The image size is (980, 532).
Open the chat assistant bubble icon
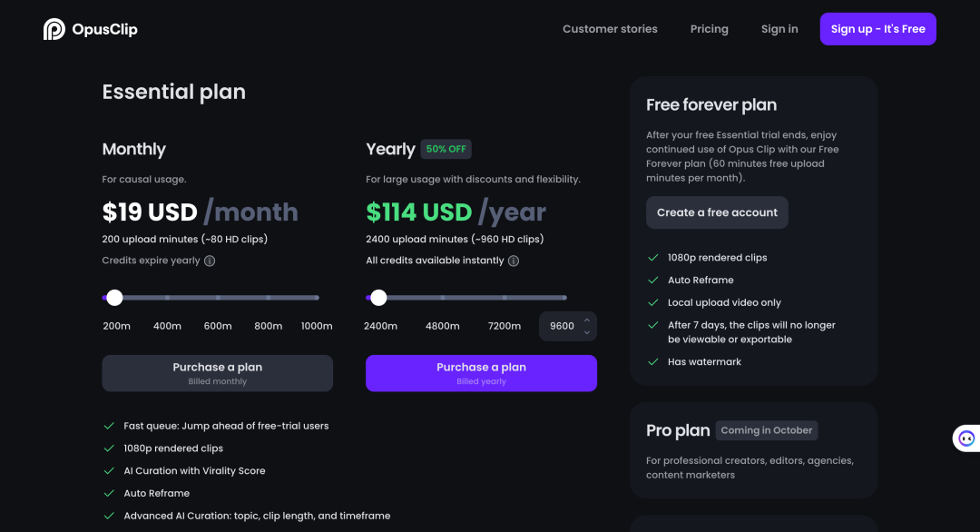point(966,438)
